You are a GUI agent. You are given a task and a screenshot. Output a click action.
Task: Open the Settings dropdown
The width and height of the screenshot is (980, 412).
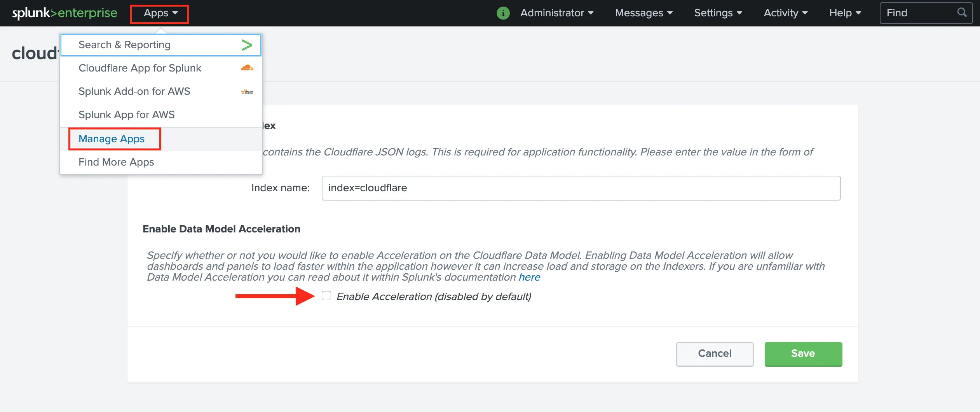pos(718,13)
